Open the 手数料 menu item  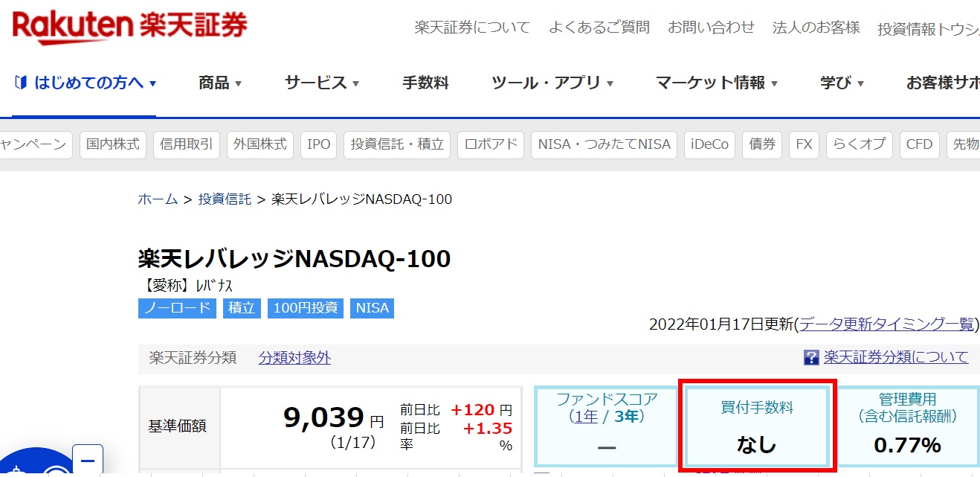[x=425, y=83]
